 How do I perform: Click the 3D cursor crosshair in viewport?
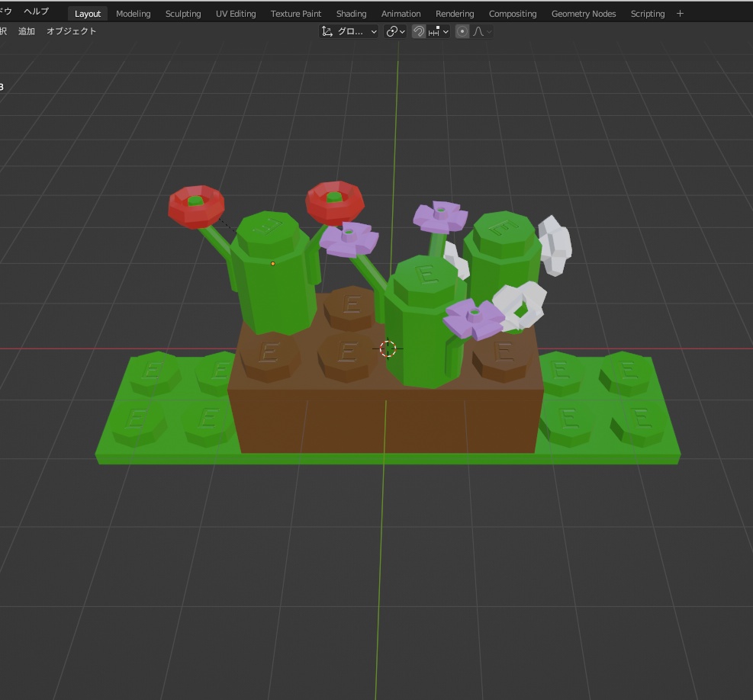coord(388,348)
